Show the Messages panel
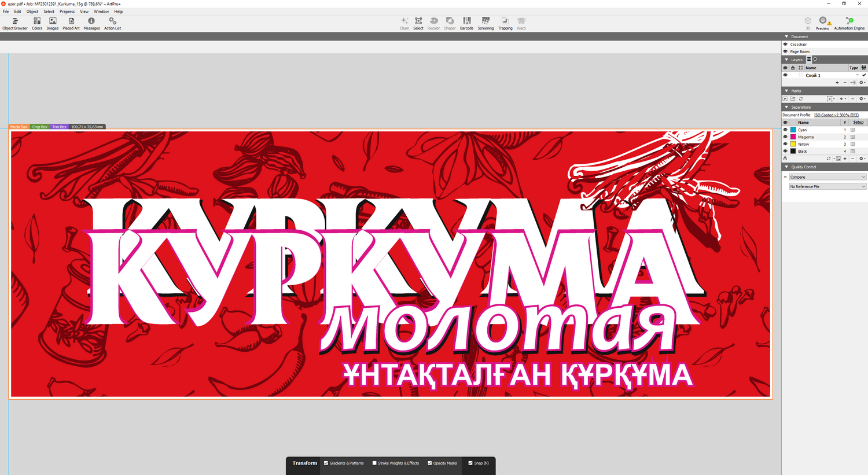The image size is (868, 475). [x=91, y=24]
